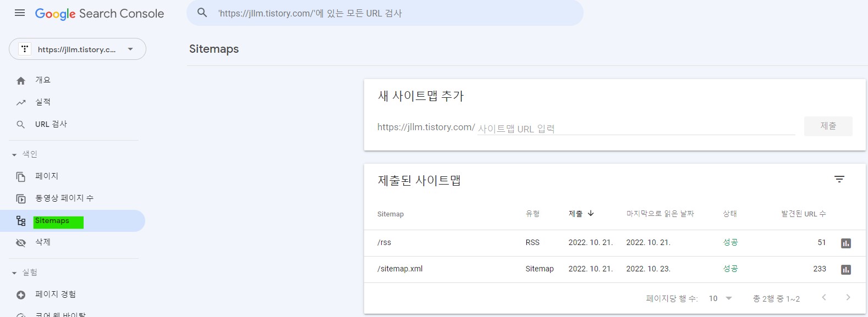Open the rows-per-page dropdown showing 10
This screenshot has width=868, height=317.
coord(721,298)
